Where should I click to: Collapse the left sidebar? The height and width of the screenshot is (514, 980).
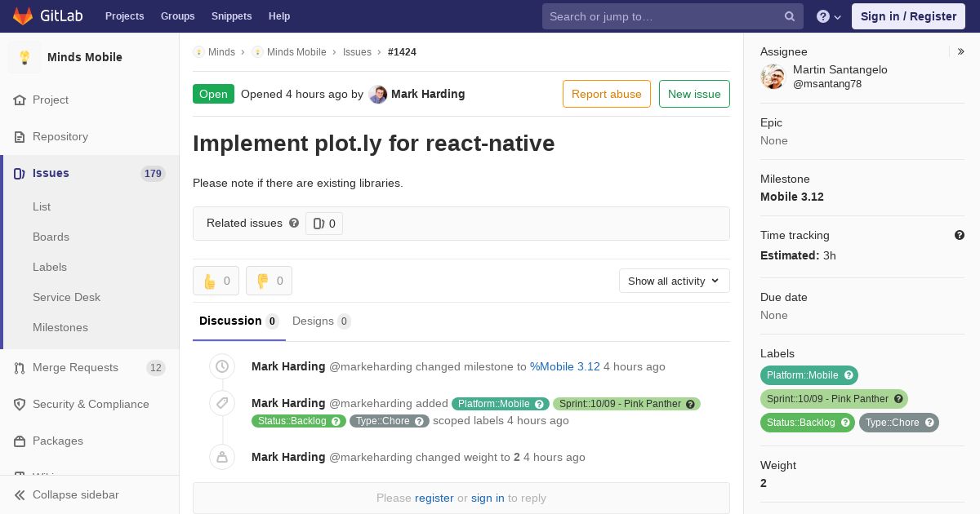pos(67,494)
